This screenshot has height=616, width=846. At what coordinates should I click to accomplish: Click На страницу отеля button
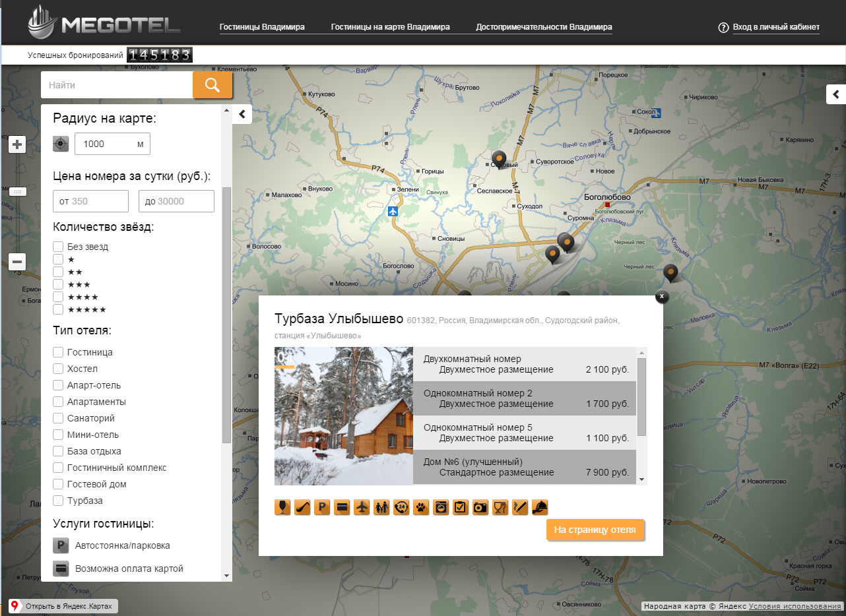[595, 530]
